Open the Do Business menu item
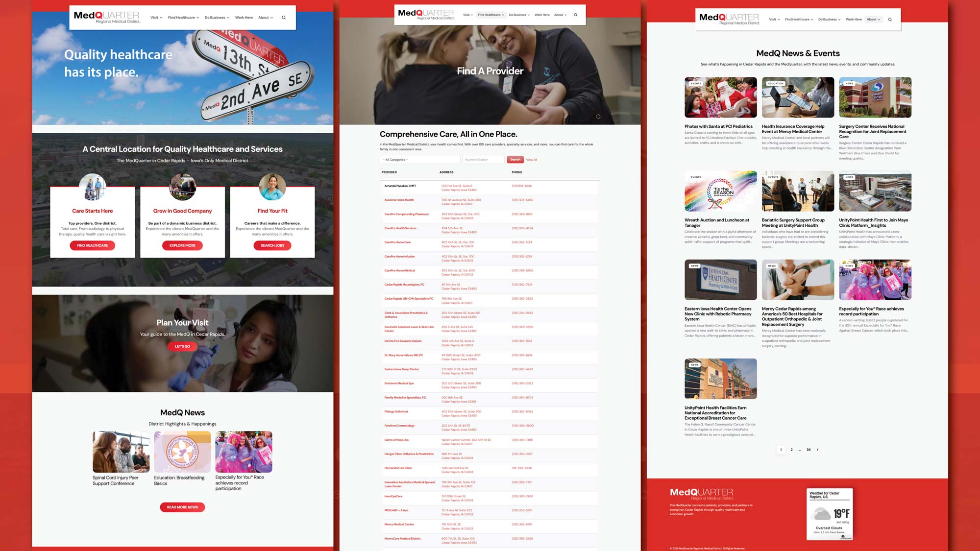Screen dimensions: 980x551 point(216,17)
